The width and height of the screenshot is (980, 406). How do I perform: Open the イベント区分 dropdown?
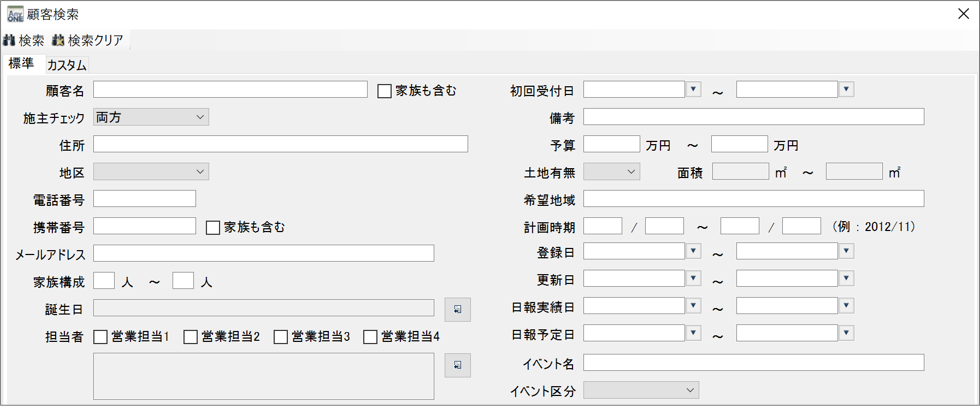tap(641, 390)
